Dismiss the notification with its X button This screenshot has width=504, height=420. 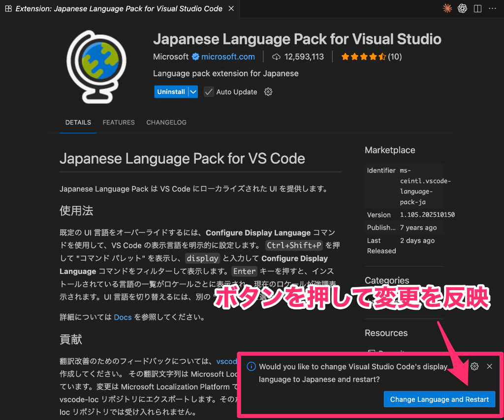tap(490, 366)
